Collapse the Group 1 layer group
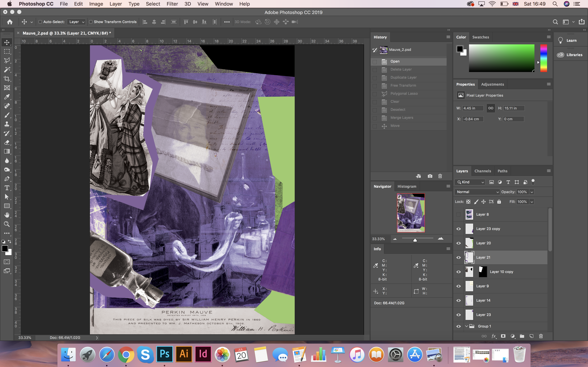588x367 pixels. [466, 326]
